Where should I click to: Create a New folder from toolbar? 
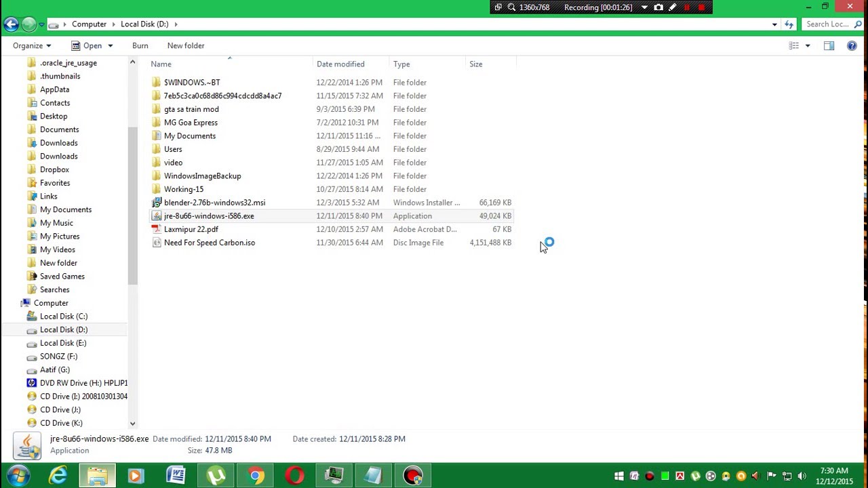pos(186,45)
